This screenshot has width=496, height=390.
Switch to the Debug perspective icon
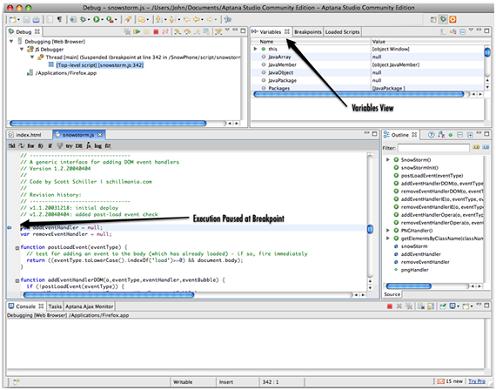click(x=443, y=20)
